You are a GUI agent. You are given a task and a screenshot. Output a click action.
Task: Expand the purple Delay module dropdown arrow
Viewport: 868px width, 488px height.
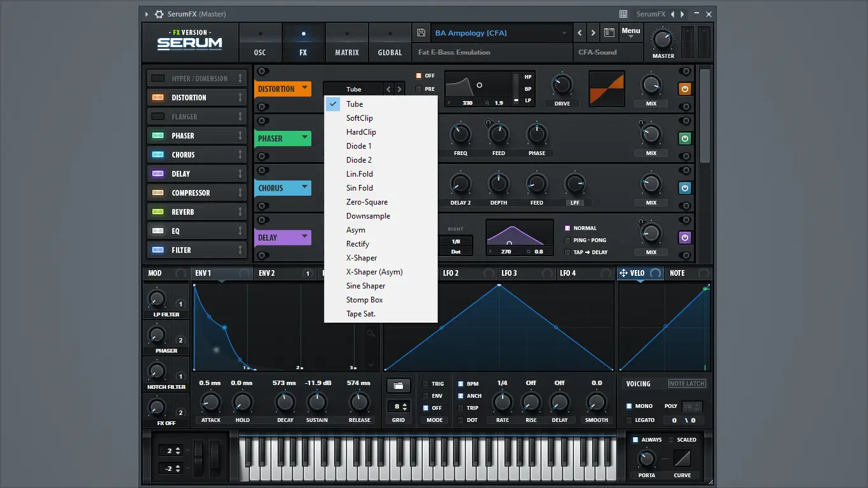point(305,237)
